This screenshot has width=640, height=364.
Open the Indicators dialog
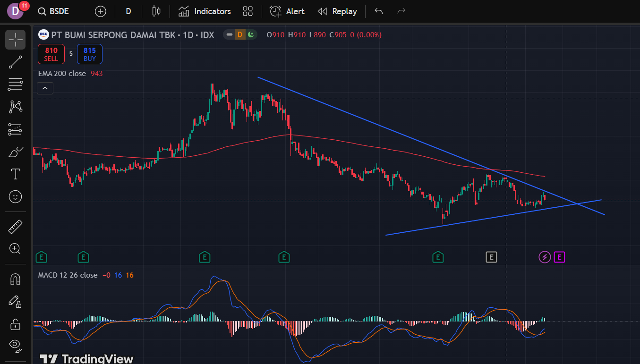[x=205, y=11]
